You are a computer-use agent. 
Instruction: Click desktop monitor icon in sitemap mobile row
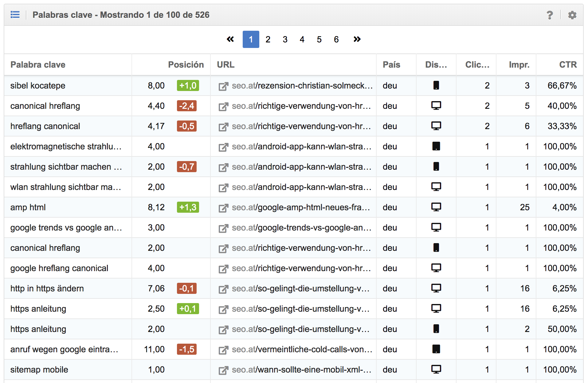(x=436, y=369)
